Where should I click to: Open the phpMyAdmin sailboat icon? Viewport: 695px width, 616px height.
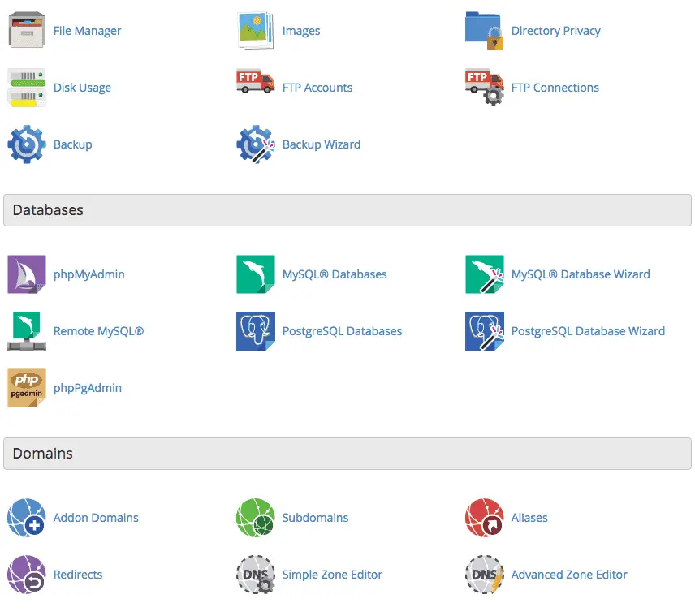[27, 274]
